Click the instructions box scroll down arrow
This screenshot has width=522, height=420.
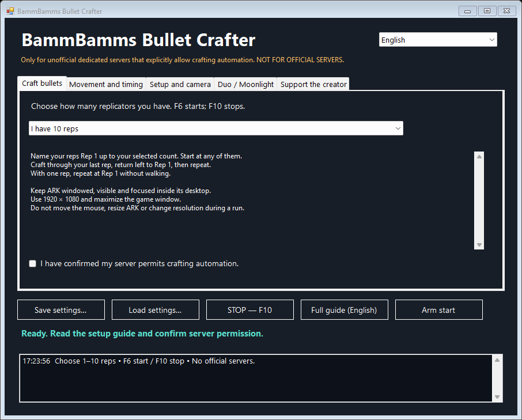tap(479, 245)
